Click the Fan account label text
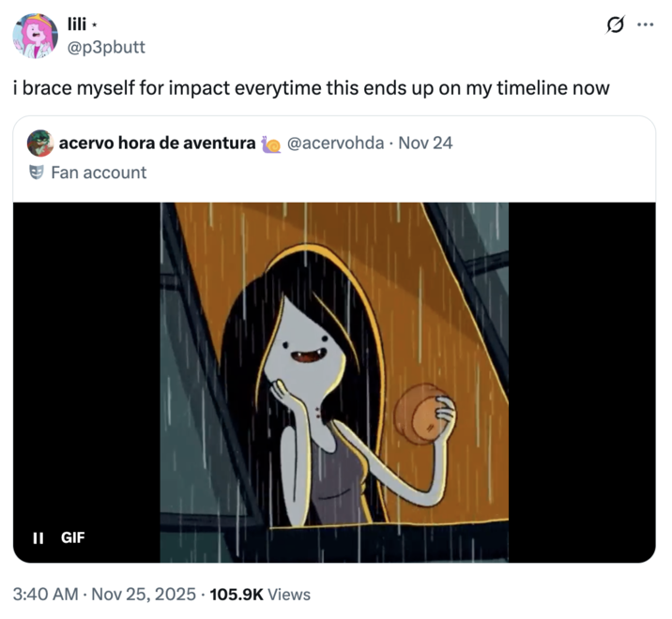672x619 pixels. click(99, 172)
